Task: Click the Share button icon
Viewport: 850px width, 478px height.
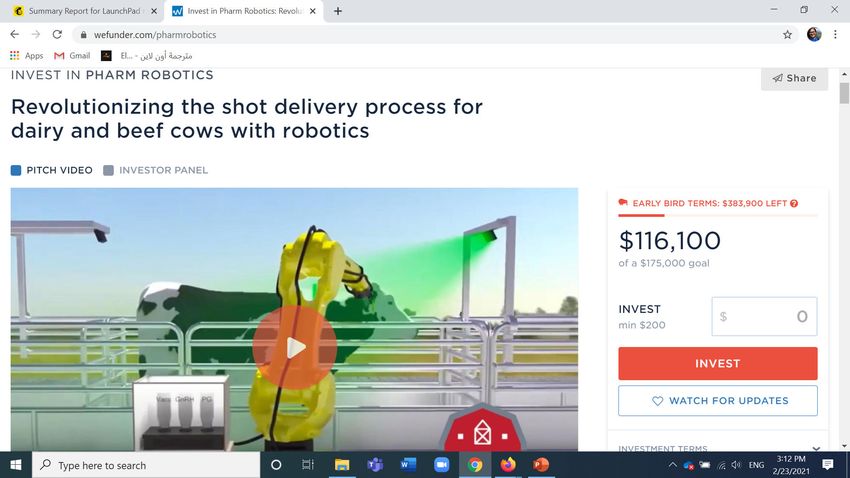Action: click(778, 78)
